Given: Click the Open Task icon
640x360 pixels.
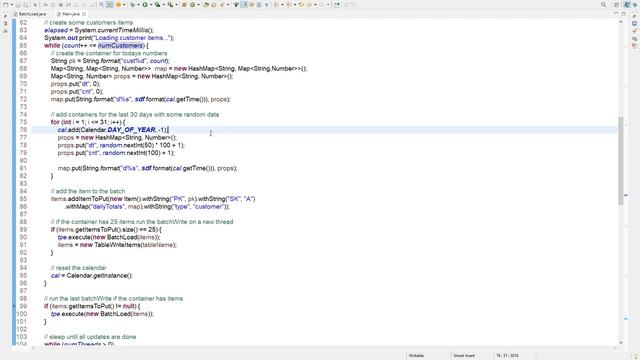Looking at the screenshot, I should click(x=213, y=4).
